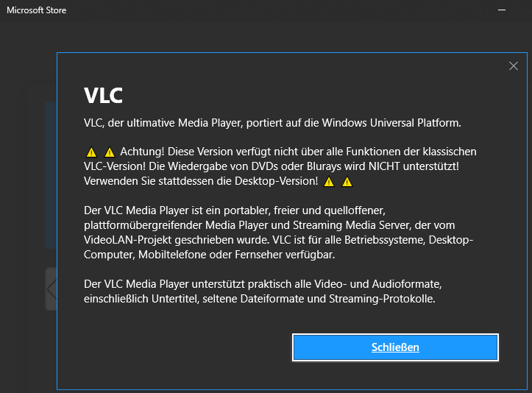Click the last warning triangle icon
Viewport: 532px width, 393px height.
pos(347,182)
